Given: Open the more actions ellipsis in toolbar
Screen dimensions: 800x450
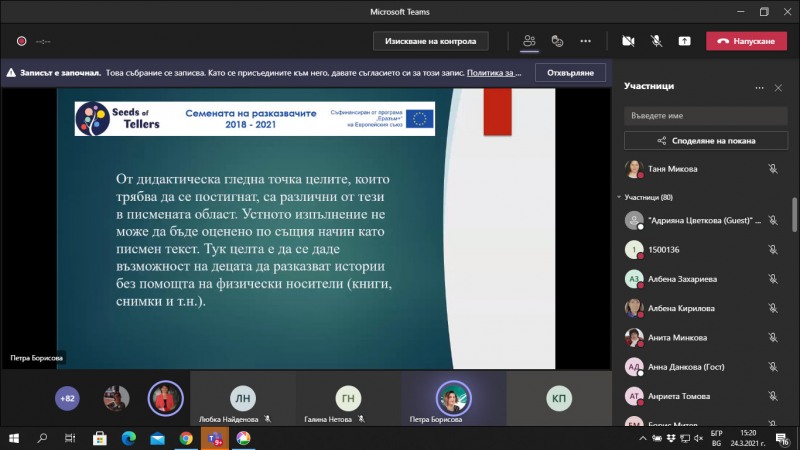Looking at the screenshot, I should (x=586, y=41).
